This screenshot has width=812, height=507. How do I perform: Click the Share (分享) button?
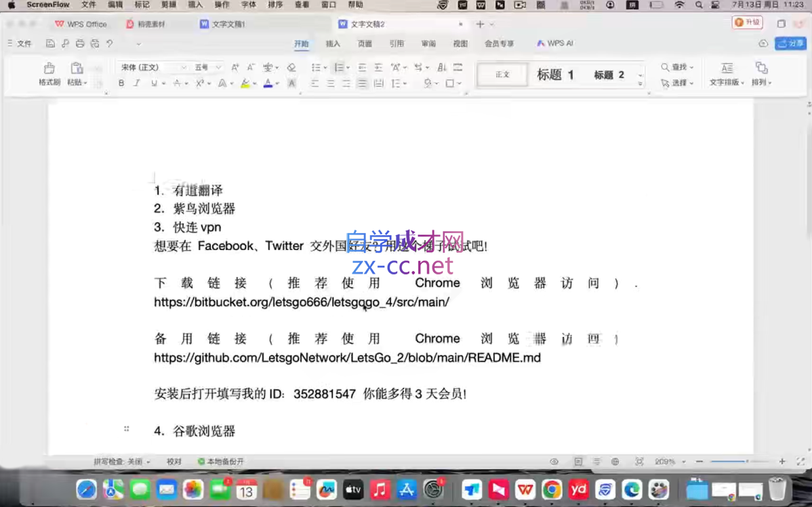(x=790, y=43)
